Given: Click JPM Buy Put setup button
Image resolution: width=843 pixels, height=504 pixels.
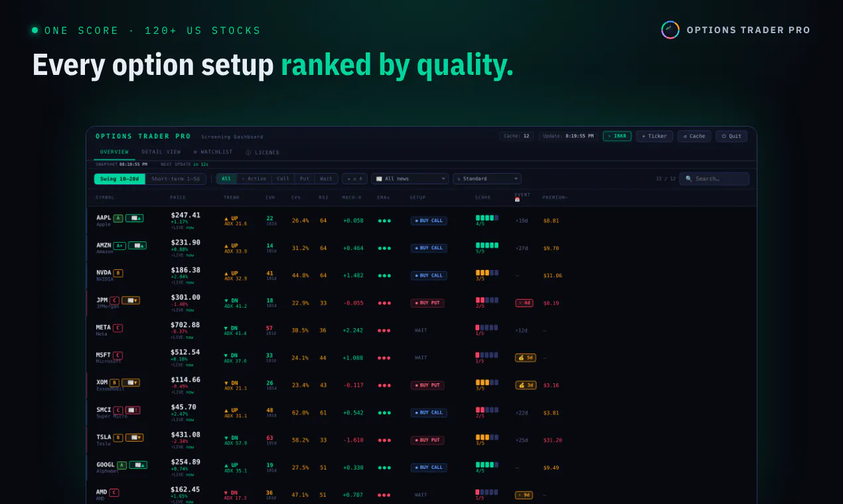Looking at the screenshot, I should click(x=427, y=303).
